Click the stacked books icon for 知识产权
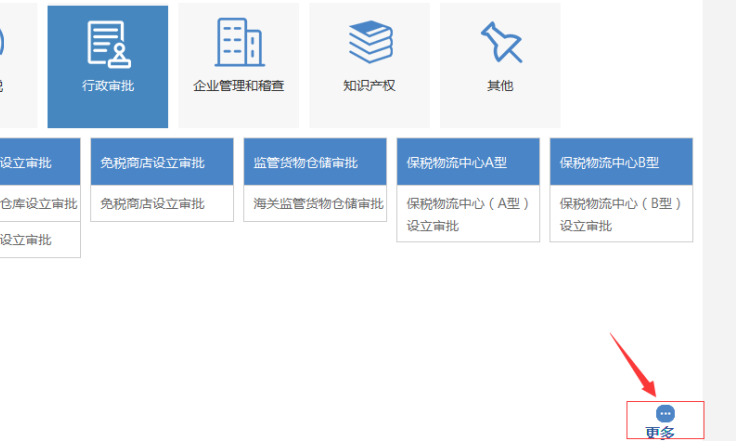The width and height of the screenshot is (736, 441). click(x=369, y=42)
